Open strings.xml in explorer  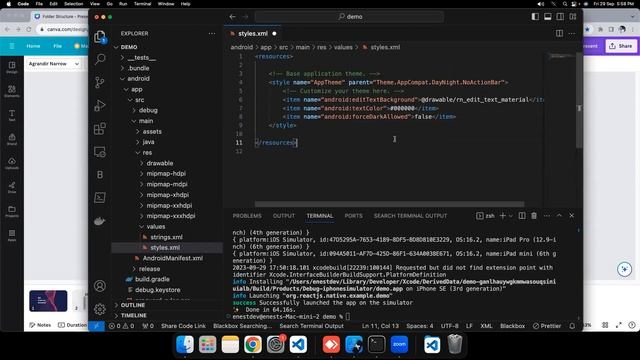(166, 237)
